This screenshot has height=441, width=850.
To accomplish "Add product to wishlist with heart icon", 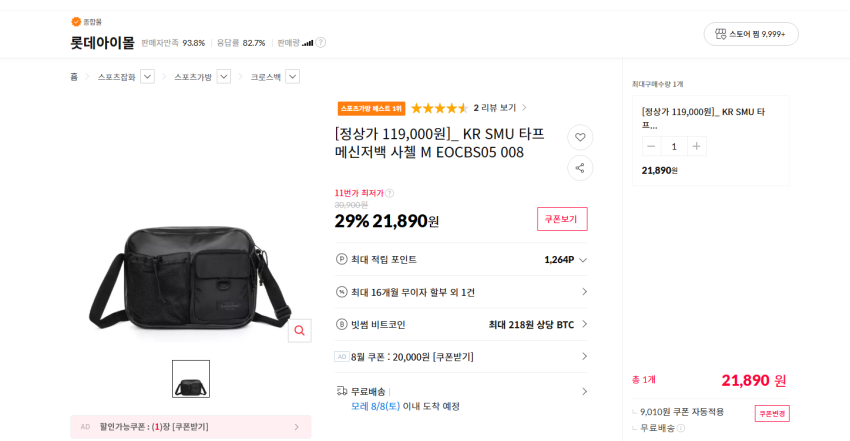I will (x=580, y=137).
